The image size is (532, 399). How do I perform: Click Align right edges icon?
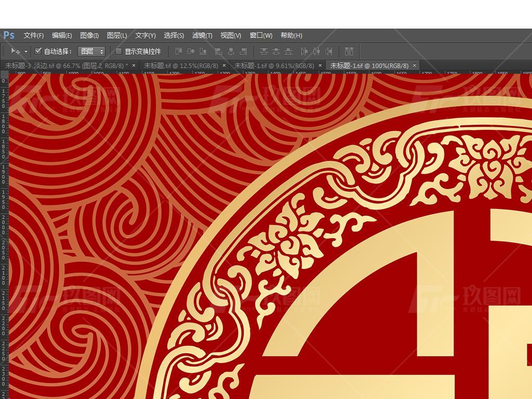(243, 51)
